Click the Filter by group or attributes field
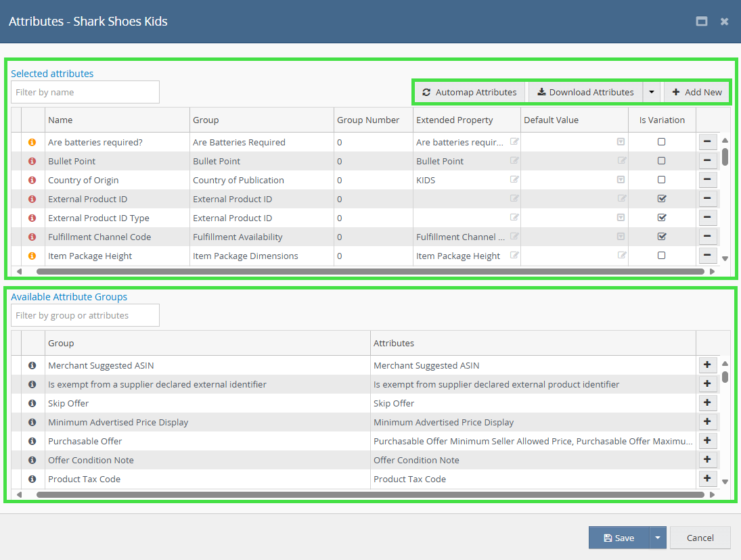 [85, 315]
